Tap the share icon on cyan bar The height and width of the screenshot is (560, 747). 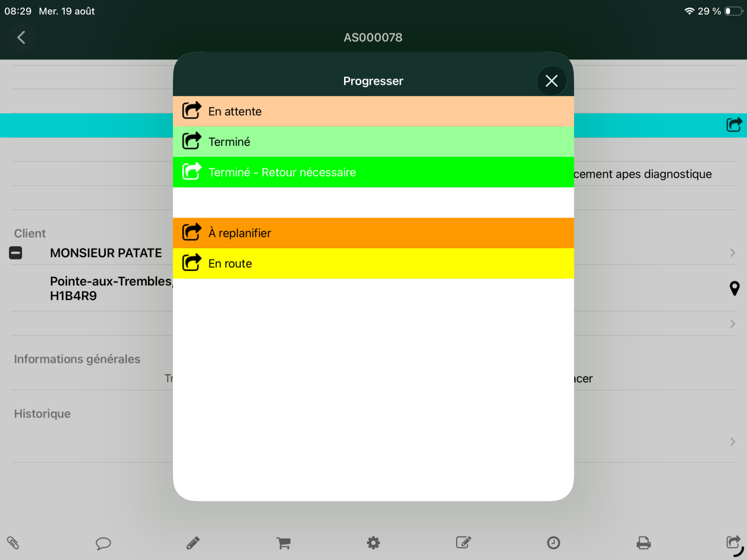(734, 125)
